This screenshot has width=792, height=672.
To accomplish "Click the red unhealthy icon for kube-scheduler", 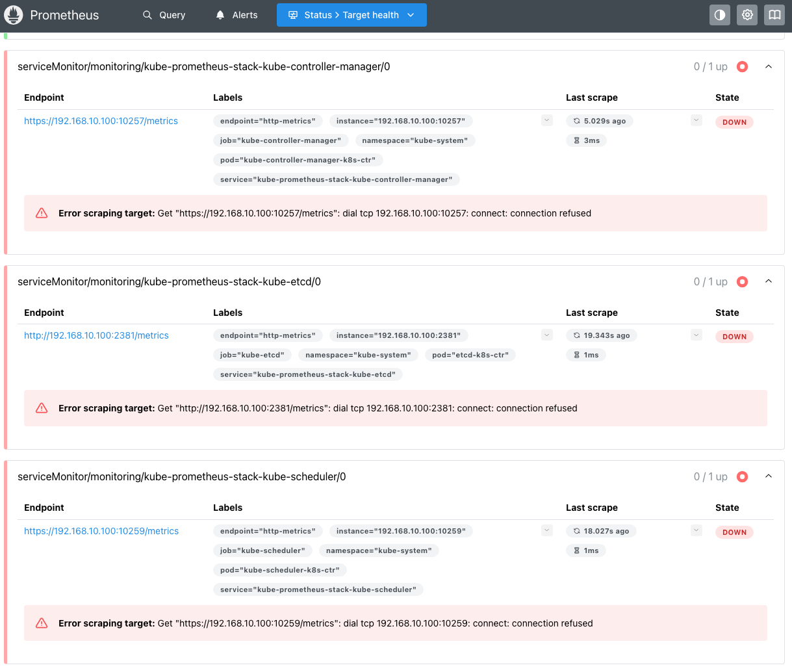I will point(742,476).
